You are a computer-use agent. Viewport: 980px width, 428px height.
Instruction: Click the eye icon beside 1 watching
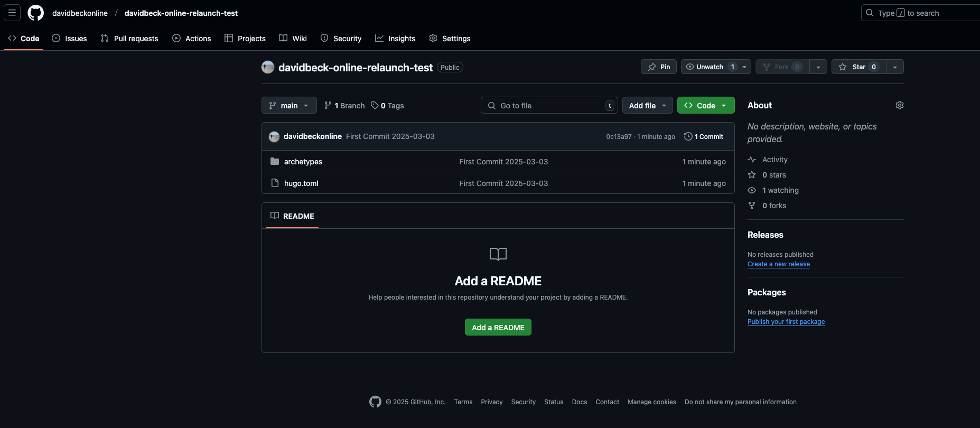click(752, 190)
